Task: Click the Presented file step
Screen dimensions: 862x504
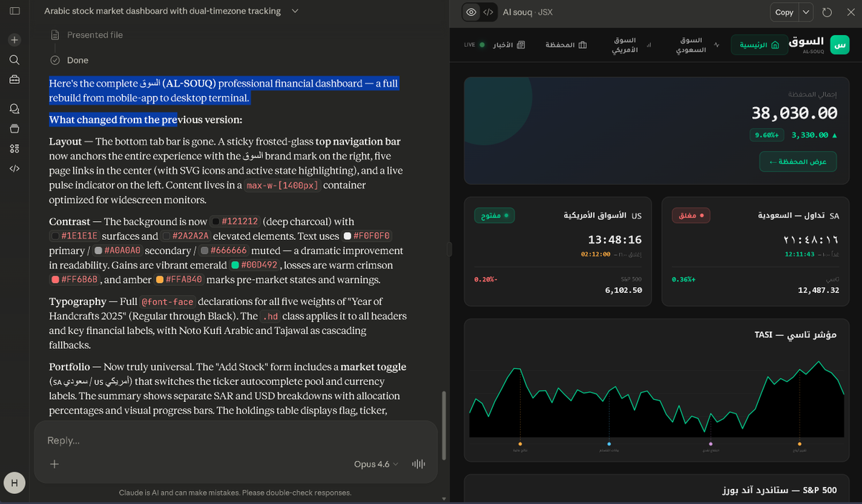Action: 95,34
